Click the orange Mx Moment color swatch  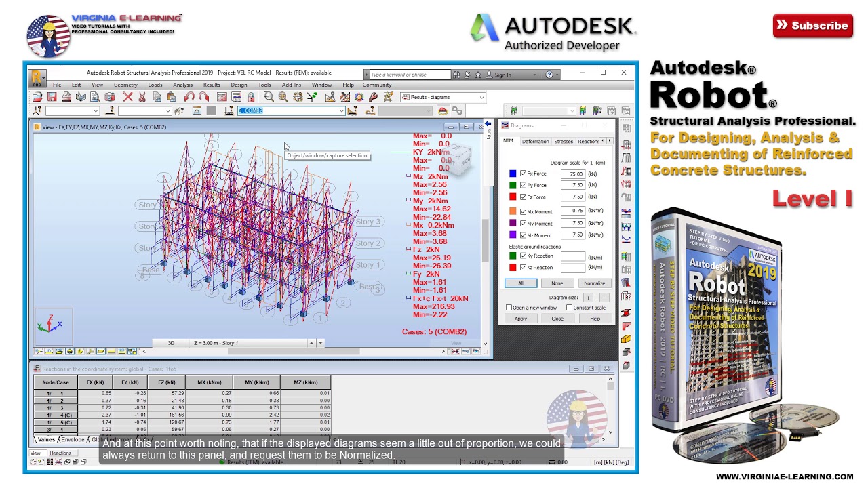coord(513,211)
